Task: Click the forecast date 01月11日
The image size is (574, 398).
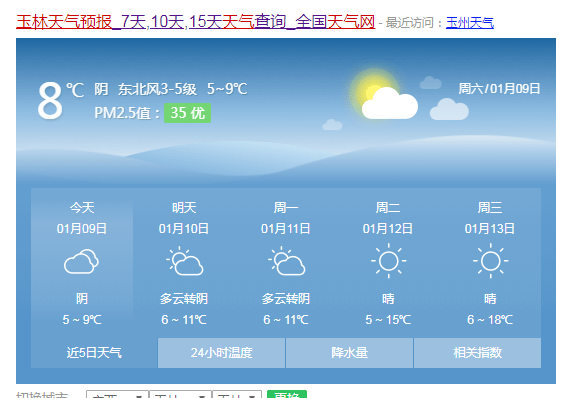Action: click(x=286, y=229)
